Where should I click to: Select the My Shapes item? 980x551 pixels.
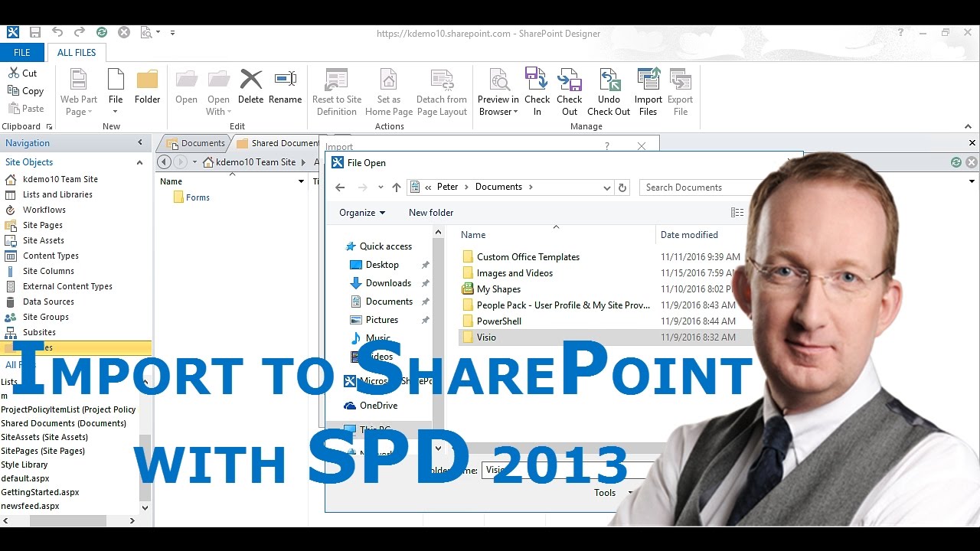click(498, 289)
